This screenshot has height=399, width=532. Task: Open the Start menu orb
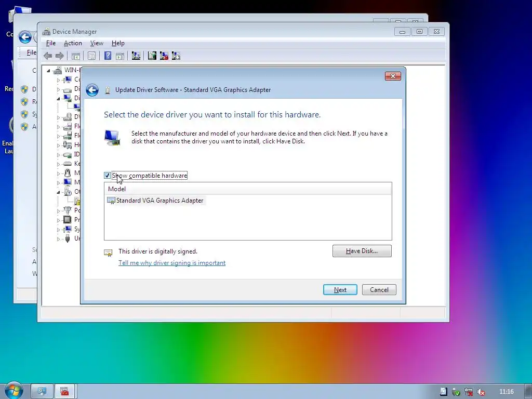(14, 391)
